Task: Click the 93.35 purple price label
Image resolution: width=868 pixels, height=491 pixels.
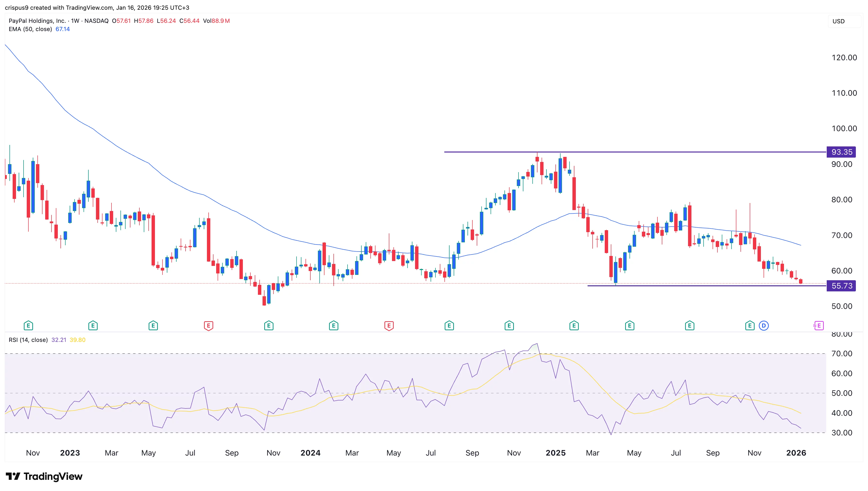Action: pyautogui.click(x=841, y=152)
